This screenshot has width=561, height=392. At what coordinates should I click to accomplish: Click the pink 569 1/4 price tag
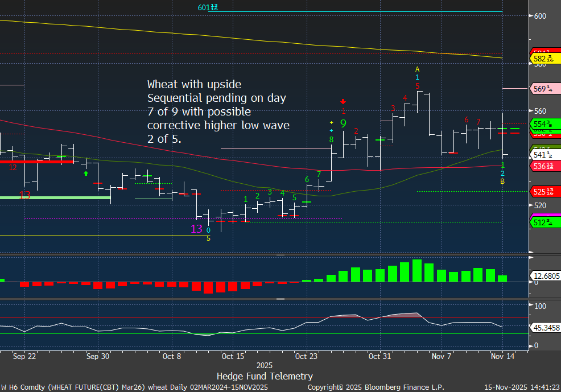pyautogui.click(x=545, y=89)
